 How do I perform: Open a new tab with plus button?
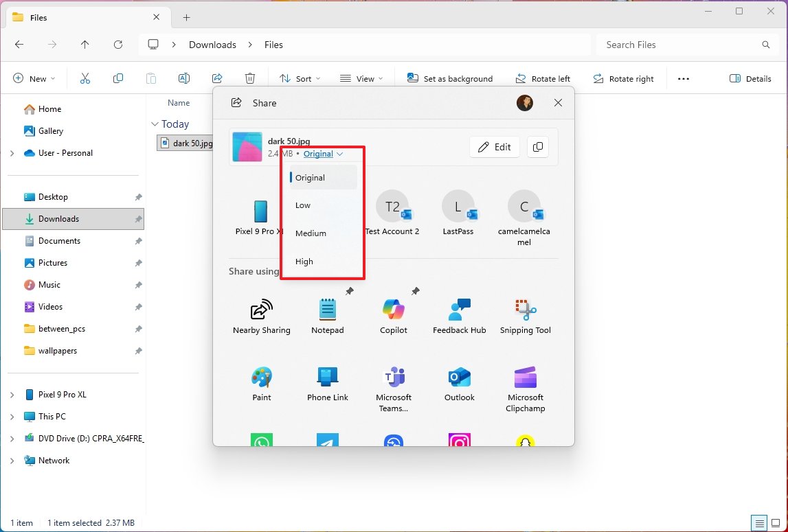coord(186,18)
